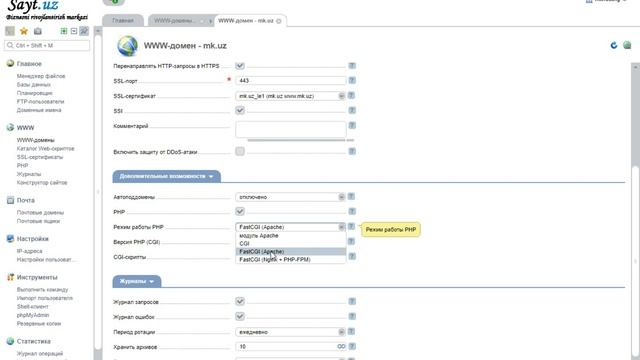Select FastCGI (Nginx + PHP-FPM) option
The width and height of the screenshot is (640, 360).
[291, 260]
